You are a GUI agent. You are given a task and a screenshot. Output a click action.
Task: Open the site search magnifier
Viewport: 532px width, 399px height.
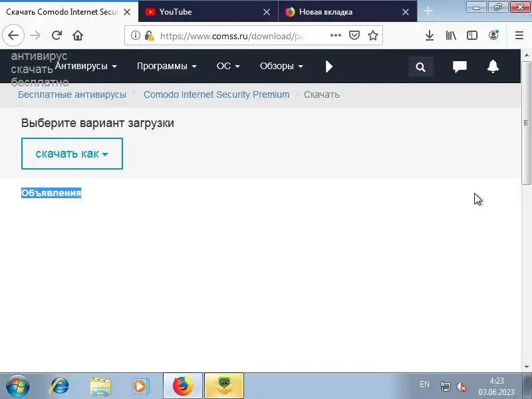[x=421, y=67]
